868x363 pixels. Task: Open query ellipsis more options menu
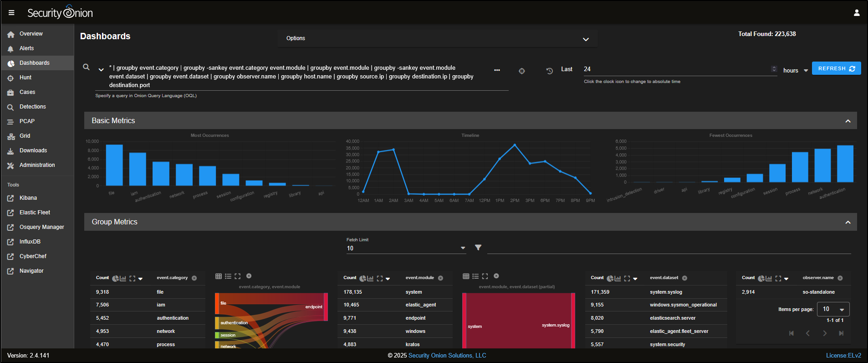(x=497, y=70)
